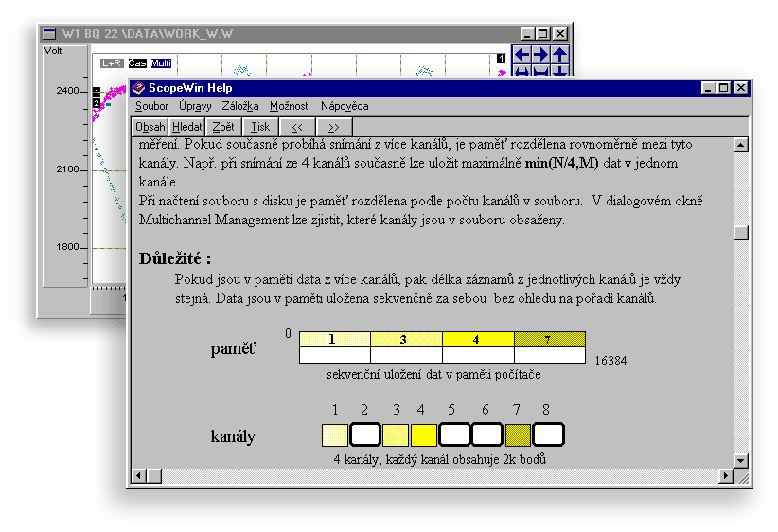Click horizontal scrollbar left arrow in Help
778x532 pixels.
pyautogui.click(x=139, y=476)
